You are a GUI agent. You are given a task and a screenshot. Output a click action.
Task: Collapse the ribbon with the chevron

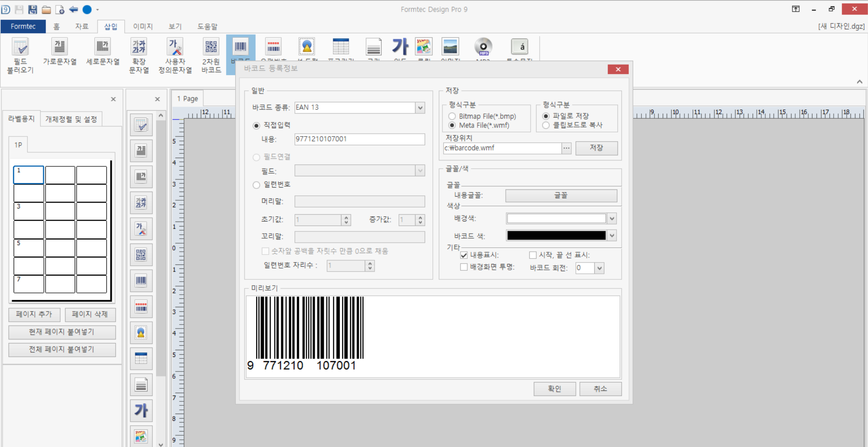click(x=859, y=82)
